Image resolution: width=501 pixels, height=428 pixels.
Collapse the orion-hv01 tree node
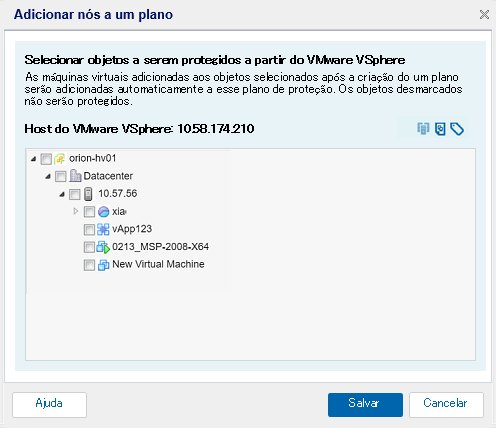click(x=33, y=159)
